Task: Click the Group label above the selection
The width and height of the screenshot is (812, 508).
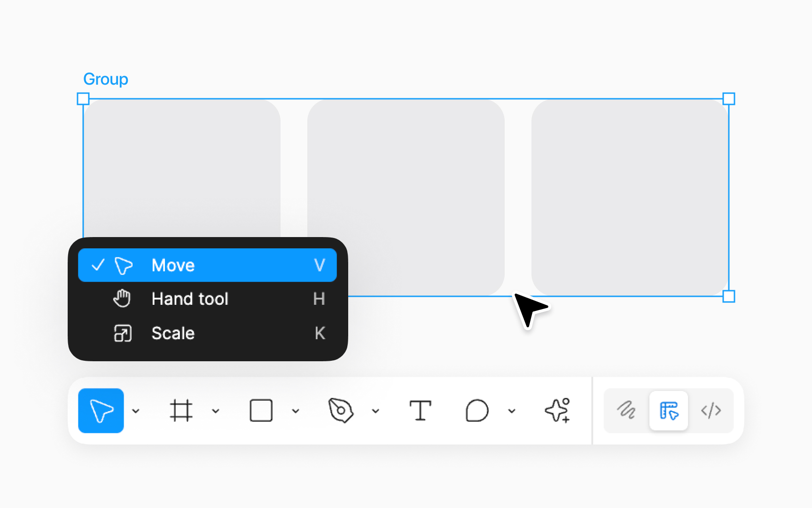Action: [x=105, y=79]
